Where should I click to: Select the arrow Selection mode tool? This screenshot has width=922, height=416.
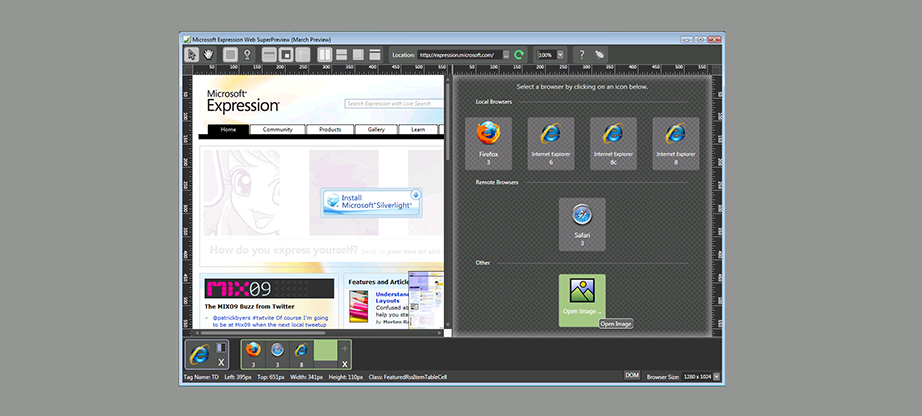click(x=191, y=55)
